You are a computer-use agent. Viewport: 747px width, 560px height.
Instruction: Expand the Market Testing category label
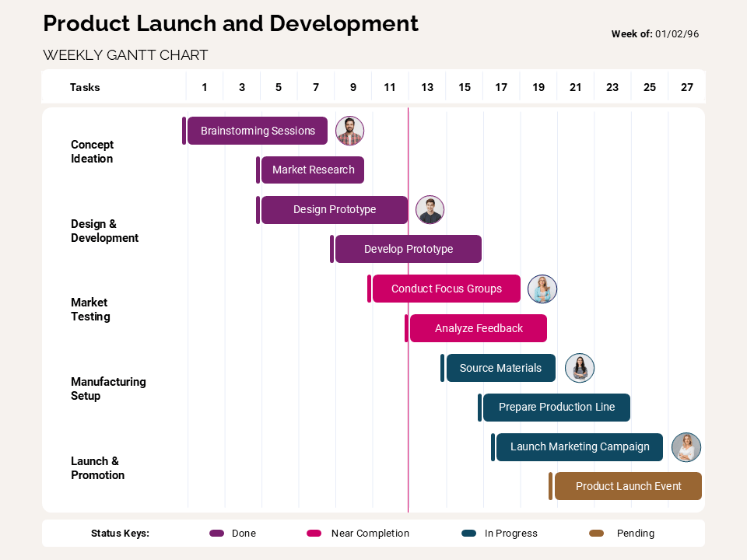[x=89, y=310]
